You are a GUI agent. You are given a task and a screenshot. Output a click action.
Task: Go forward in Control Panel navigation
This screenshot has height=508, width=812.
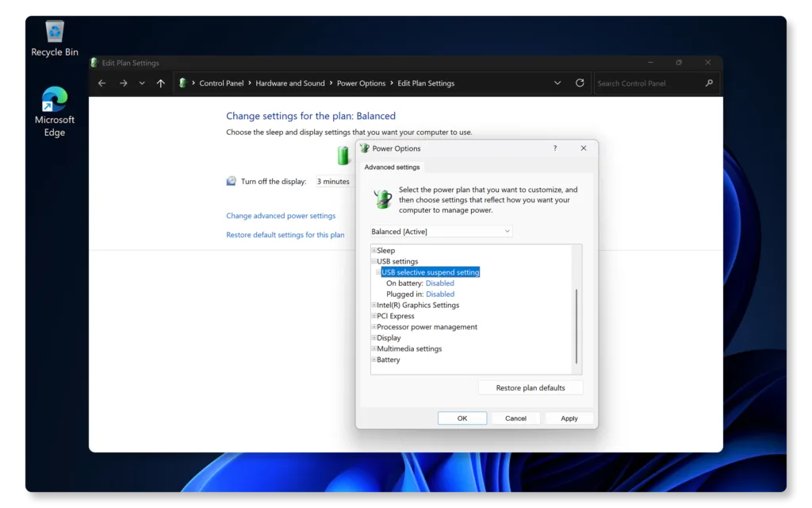[x=123, y=83]
